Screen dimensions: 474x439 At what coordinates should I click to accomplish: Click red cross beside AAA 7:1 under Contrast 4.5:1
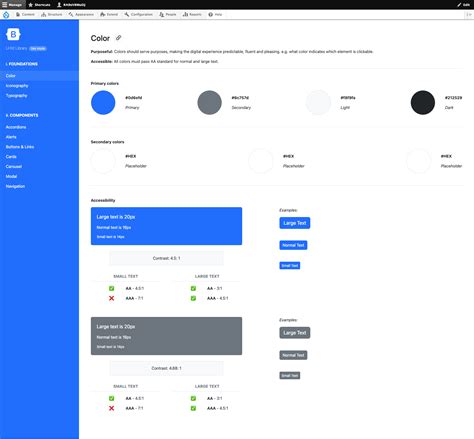[x=111, y=298]
